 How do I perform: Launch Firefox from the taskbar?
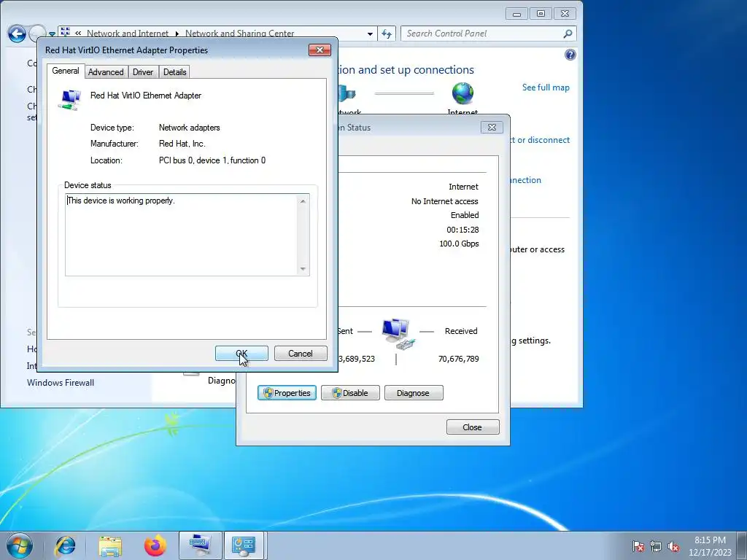click(155, 545)
